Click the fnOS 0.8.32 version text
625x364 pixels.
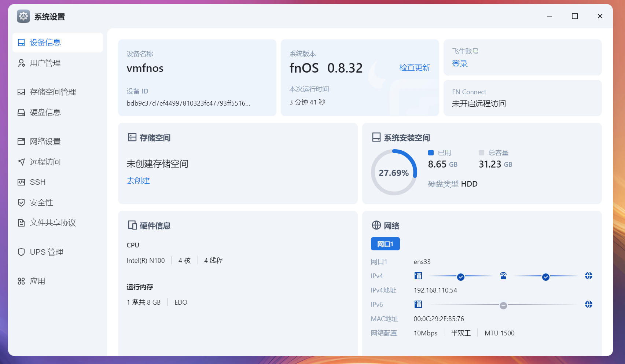pyautogui.click(x=326, y=68)
